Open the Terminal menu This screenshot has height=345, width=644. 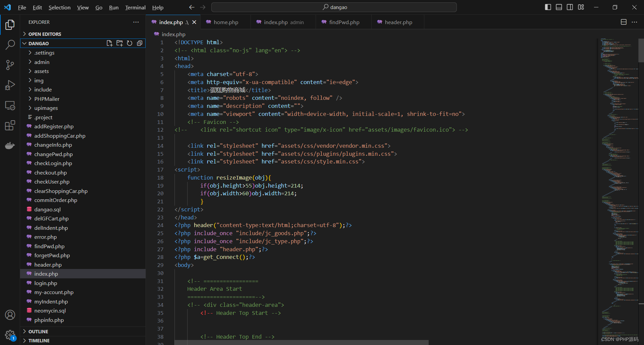pyautogui.click(x=135, y=7)
